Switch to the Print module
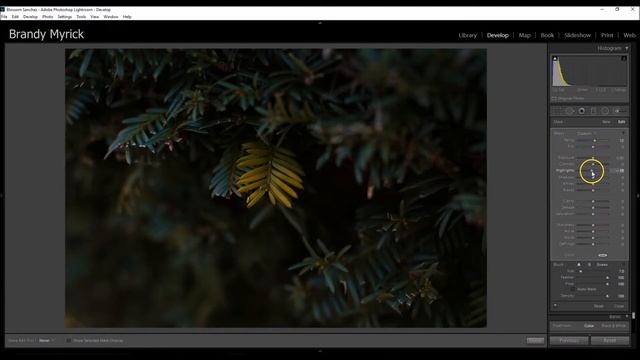Image resolution: width=640 pixels, height=360 pixels. click(607, 35)
